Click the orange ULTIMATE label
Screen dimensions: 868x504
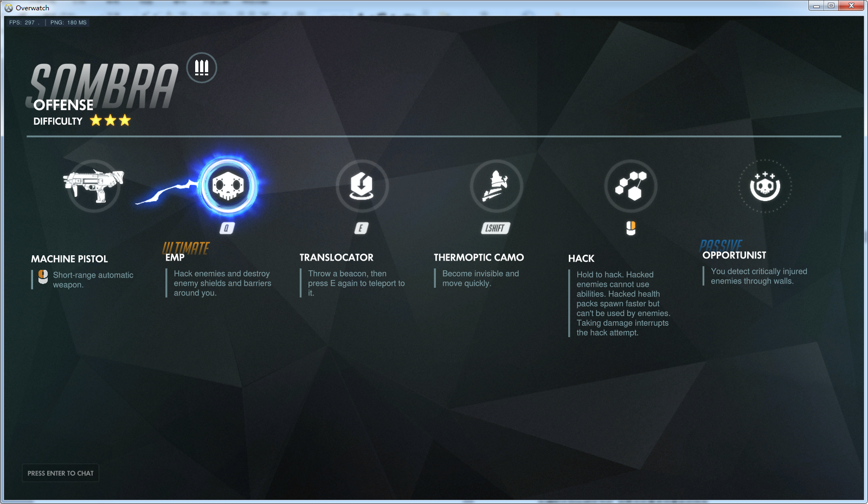point(186,248)
